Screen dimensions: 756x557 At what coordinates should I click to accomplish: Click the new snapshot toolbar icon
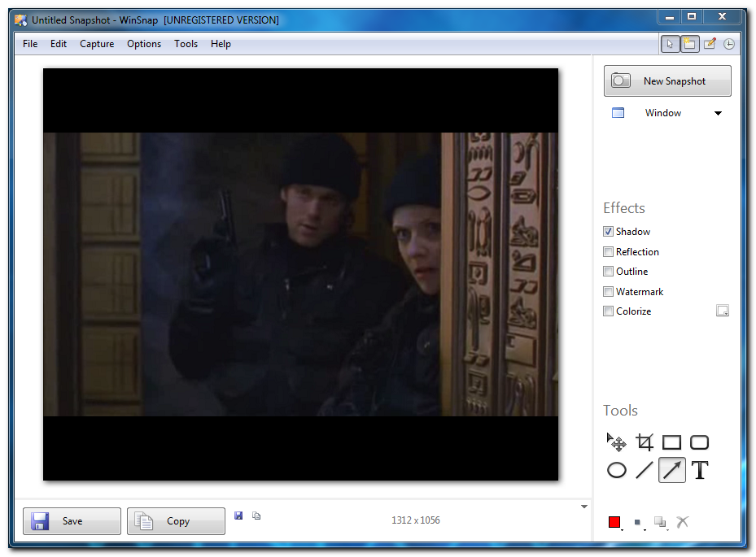tap(689, 44)
